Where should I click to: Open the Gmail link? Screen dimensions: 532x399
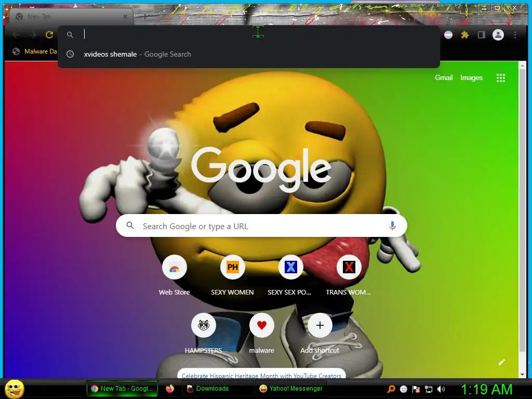coord(444,78)
